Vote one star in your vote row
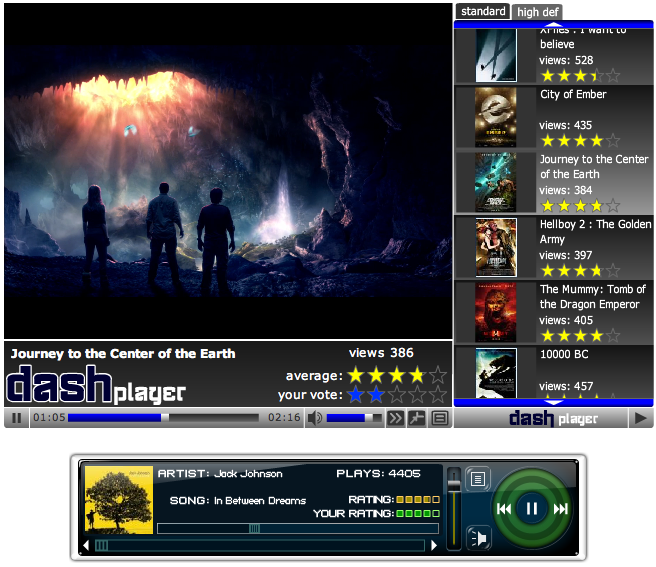656x567 pixels. point(356,394)
